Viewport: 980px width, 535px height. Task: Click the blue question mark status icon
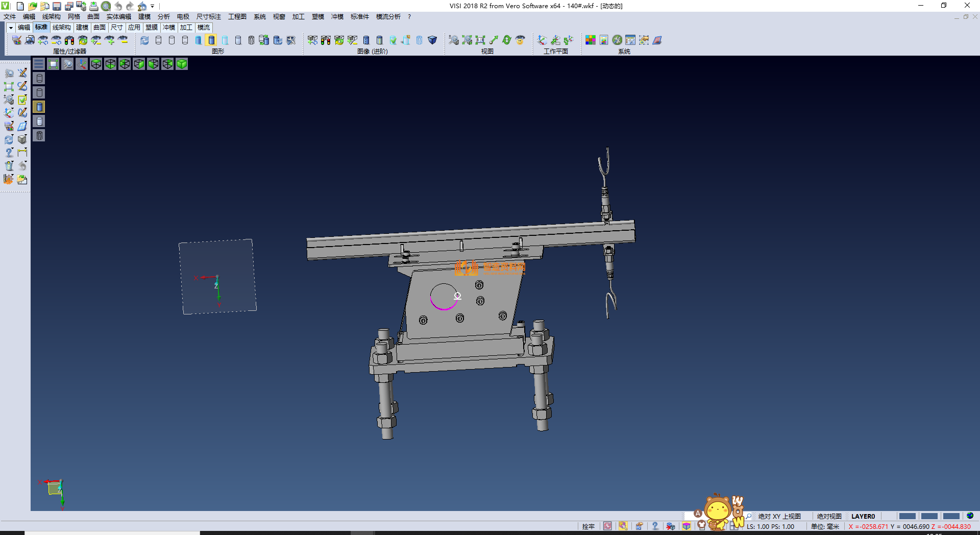pyautogui.click(x=655, y=526)
